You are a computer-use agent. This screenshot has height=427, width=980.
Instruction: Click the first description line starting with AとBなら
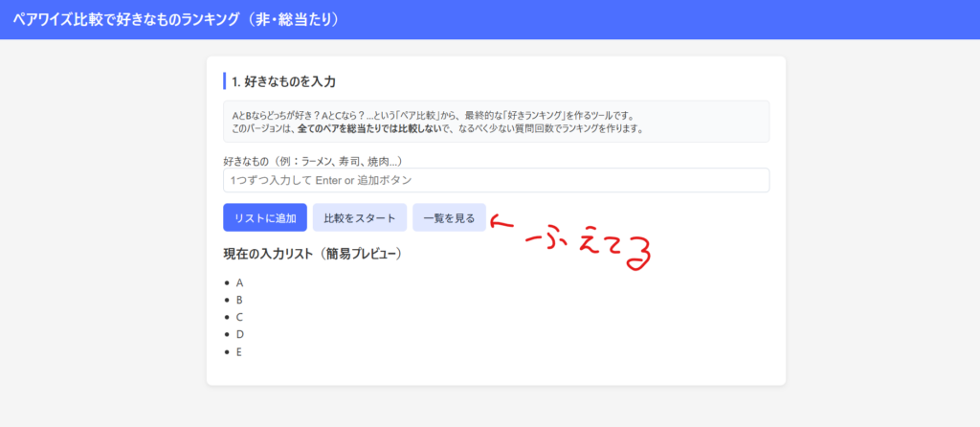coord(433,115)
